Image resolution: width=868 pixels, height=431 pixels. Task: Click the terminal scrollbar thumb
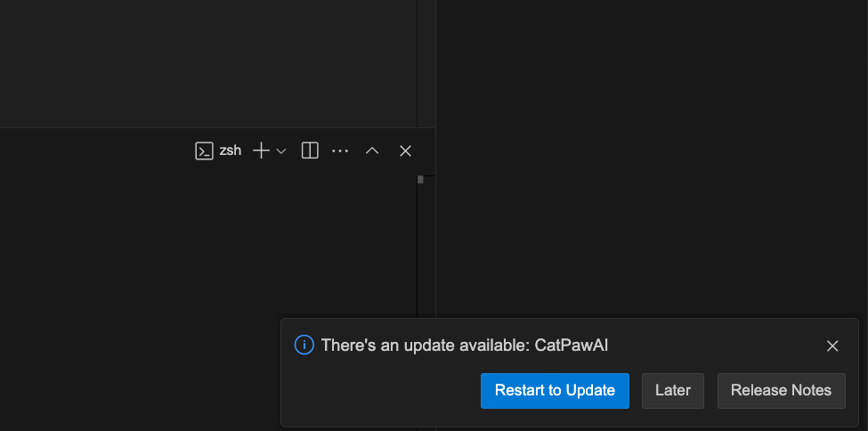pos(420,180)
